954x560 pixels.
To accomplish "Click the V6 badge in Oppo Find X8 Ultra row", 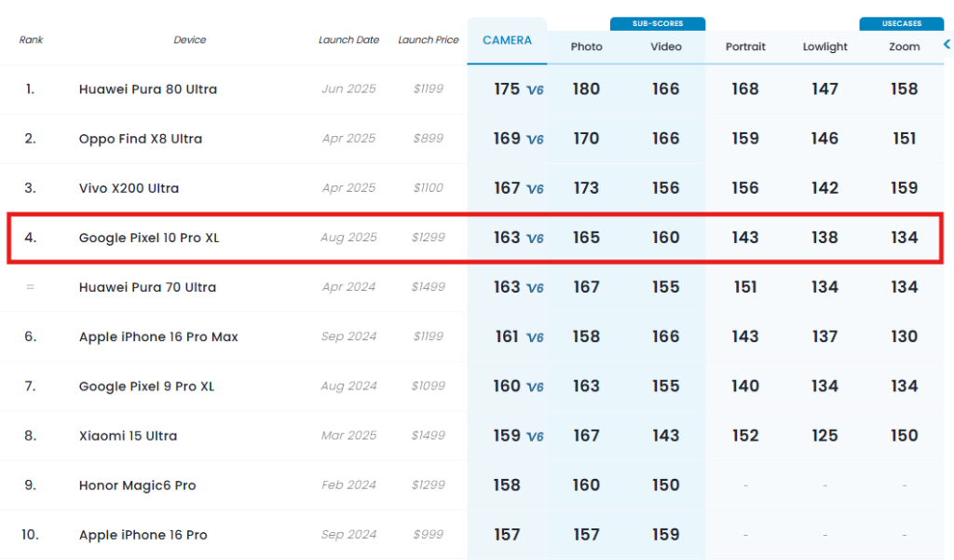I will pos(536,140).
